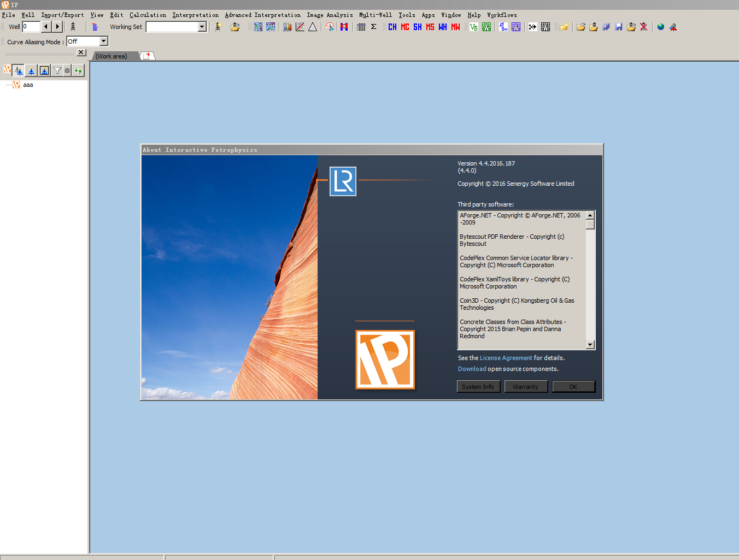Click the blue save disk icon
The height and width of the screenshot is (560, 739).
pos(619,27)
